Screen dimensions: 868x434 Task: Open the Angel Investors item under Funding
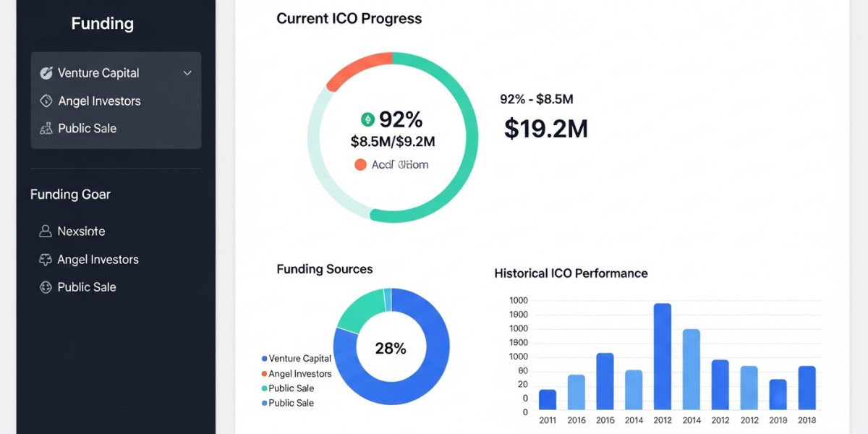(99, 101)
